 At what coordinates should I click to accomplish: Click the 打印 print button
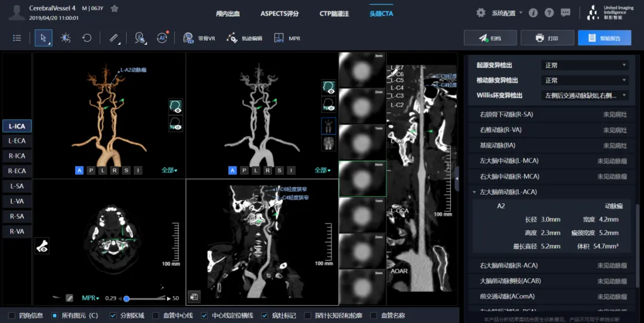pos(547,38)
